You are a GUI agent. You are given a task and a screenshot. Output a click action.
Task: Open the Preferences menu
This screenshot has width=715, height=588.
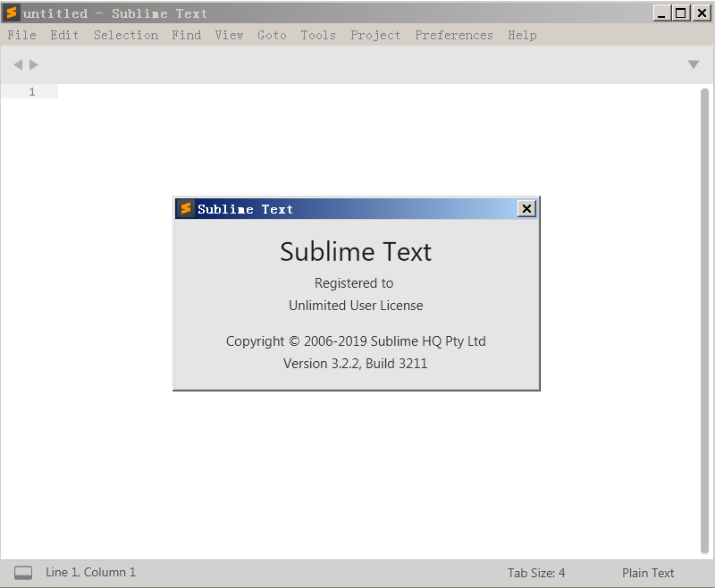click(454, 35)
